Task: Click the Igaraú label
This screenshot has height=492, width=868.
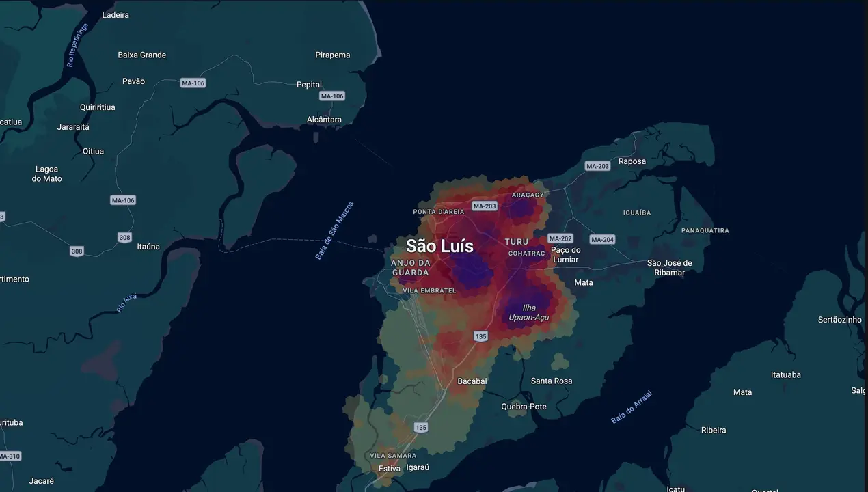Action: [417, 468]
